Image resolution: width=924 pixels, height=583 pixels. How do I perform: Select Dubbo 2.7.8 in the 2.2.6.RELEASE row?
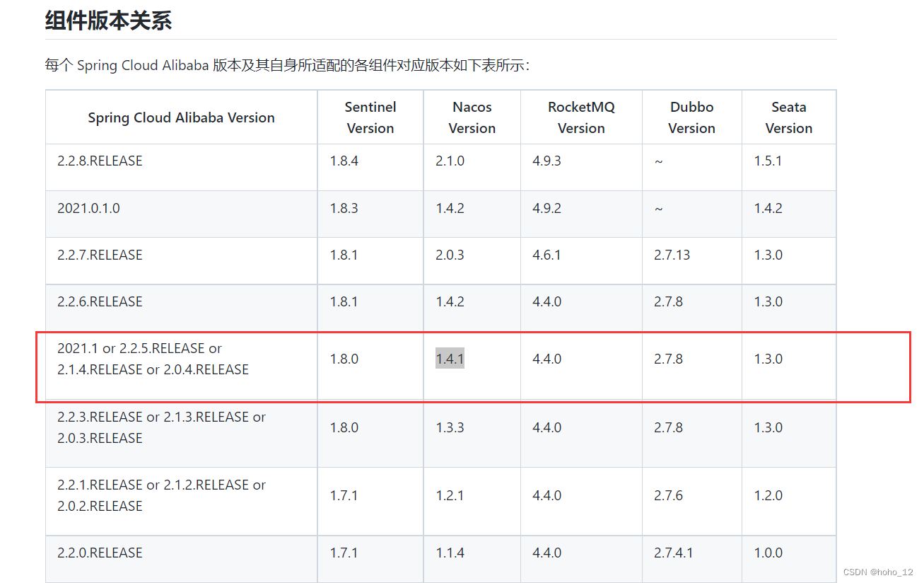(692, 308)
